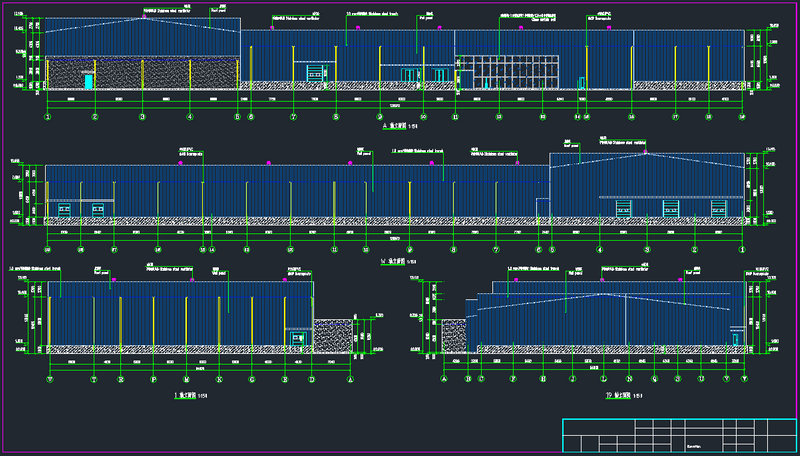800x456 pixels.
Task: Select the gravel hatch block right of the bottom-left elevation
Action: pos(333,336)
